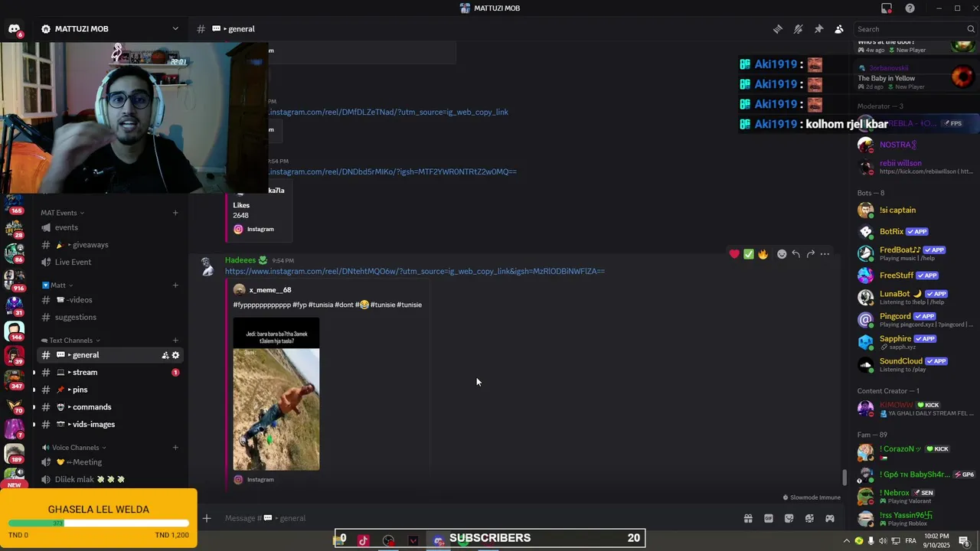The height and width of the screenshot is (551, 980).
Task: React with the red heart emoji
Action: 734,254
